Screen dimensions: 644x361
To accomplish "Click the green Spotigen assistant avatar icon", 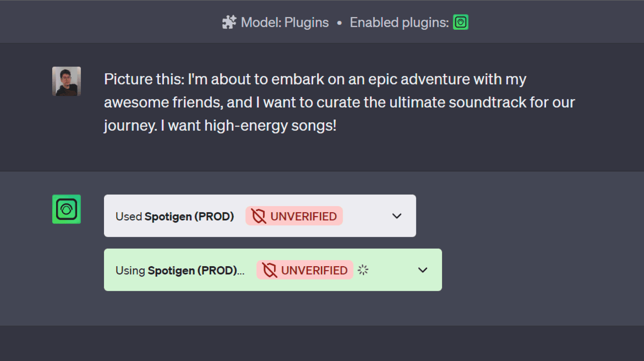I will click(66, 209).
